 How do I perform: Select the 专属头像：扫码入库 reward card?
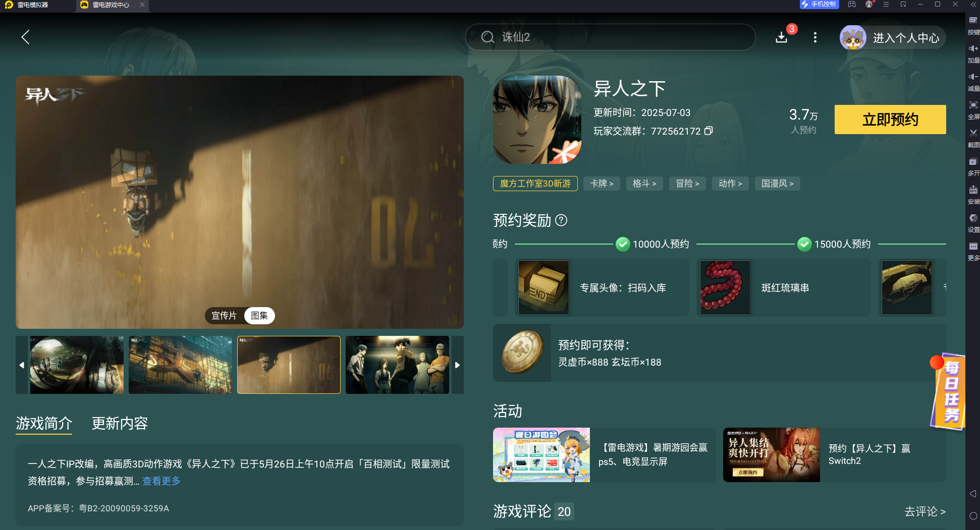pos(602,288)
